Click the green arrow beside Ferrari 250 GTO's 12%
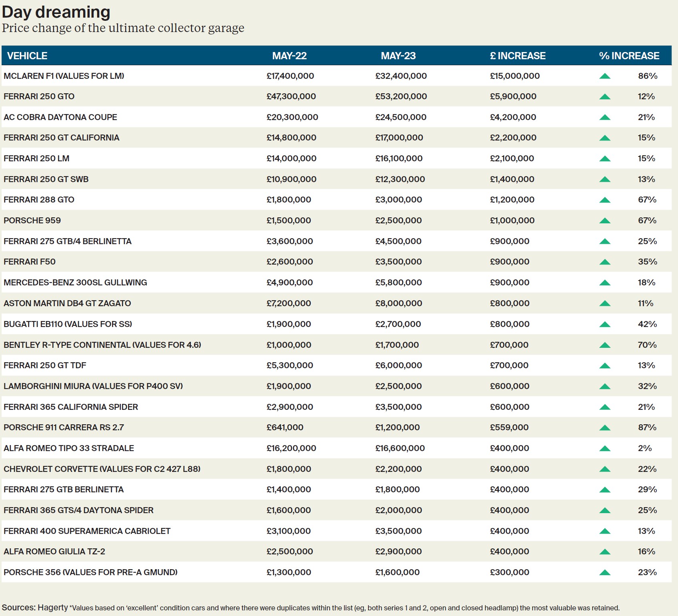678x616 pixels. point(605,97)
